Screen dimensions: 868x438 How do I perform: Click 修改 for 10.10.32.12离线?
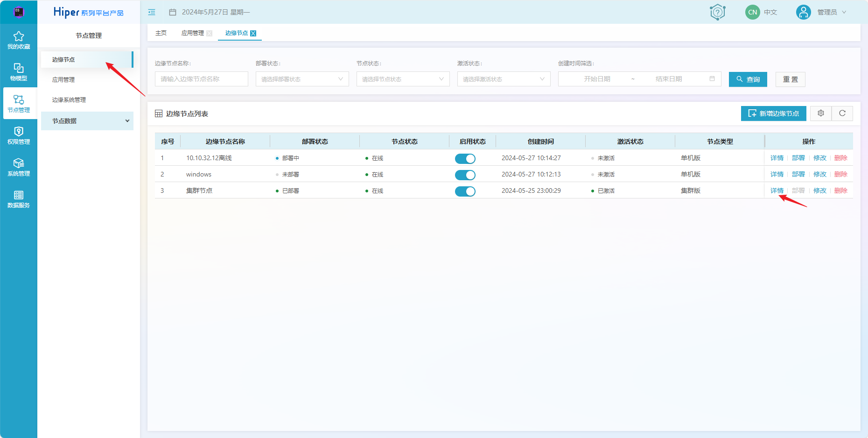(x=820, y=158)
